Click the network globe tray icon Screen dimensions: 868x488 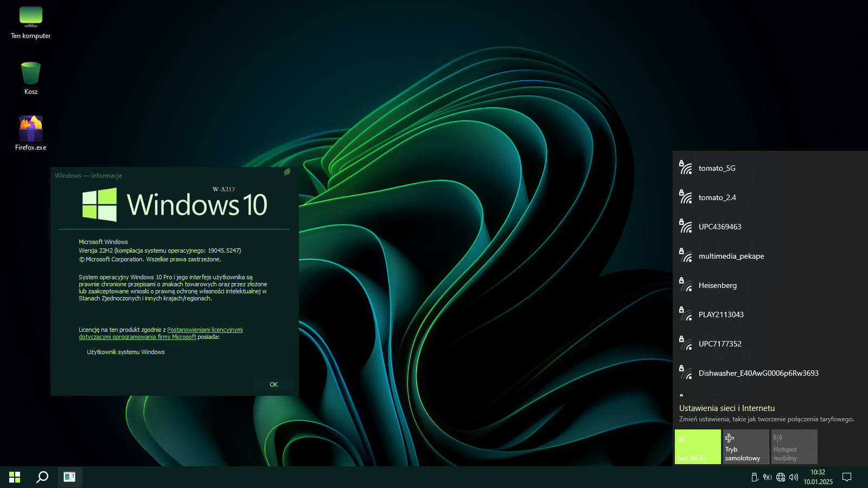[x=781, y=477]
